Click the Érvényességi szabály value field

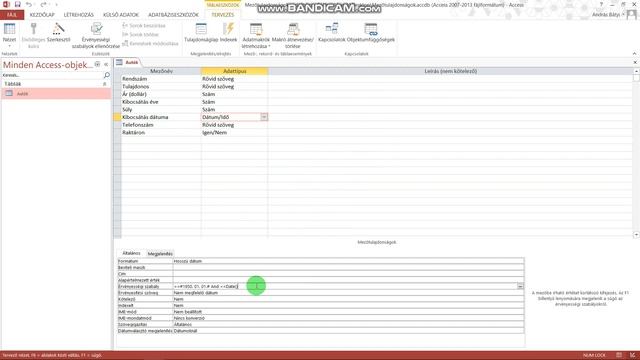[345, 287]
